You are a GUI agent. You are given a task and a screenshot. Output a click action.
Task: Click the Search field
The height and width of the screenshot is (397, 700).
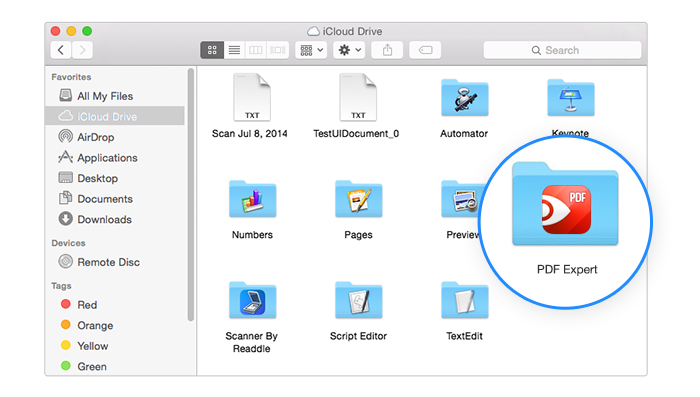562,50
